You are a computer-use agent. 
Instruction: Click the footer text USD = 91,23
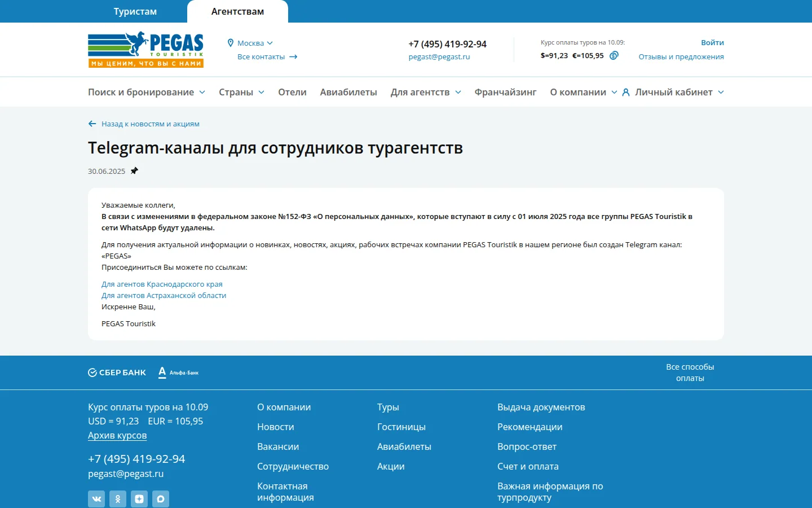(x=113, y=421)
